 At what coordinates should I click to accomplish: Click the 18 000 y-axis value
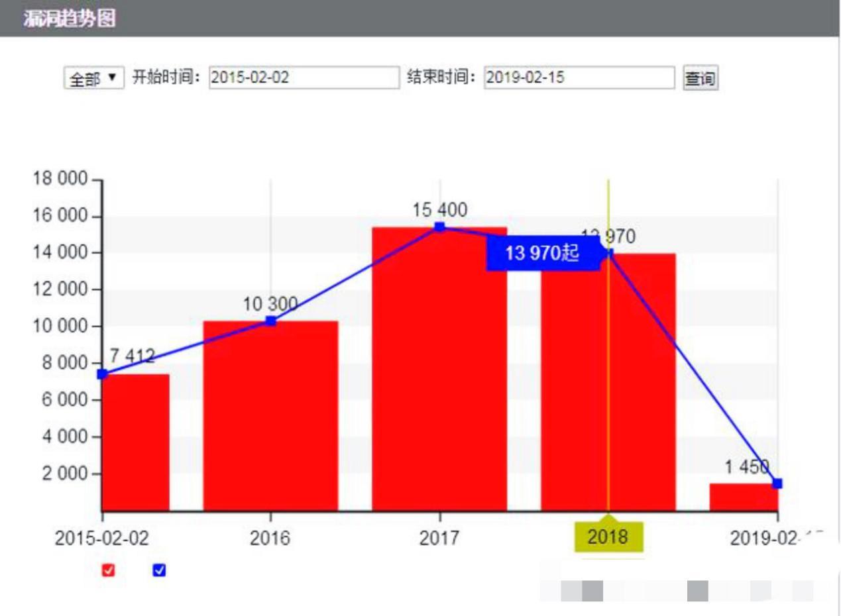click(x=60, y=180)
